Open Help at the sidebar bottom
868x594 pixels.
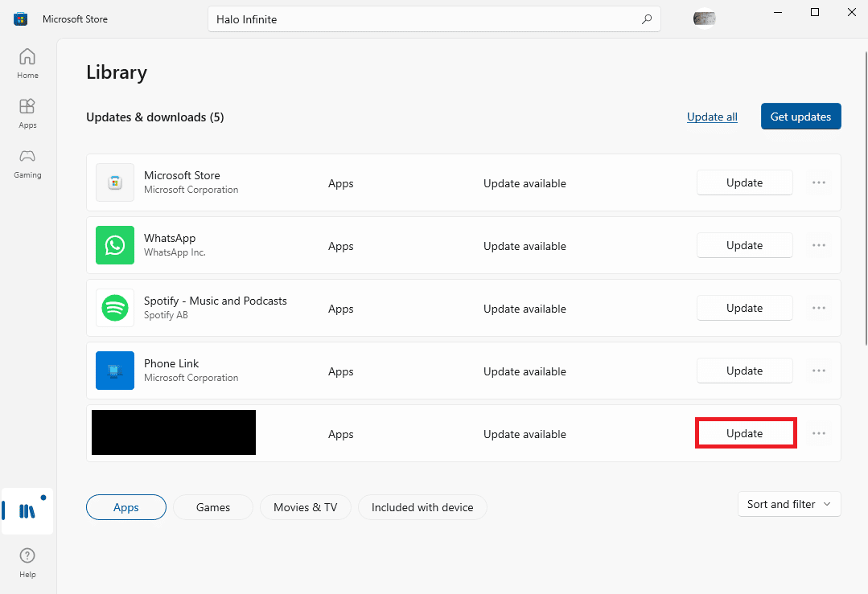tap(27, 562)
